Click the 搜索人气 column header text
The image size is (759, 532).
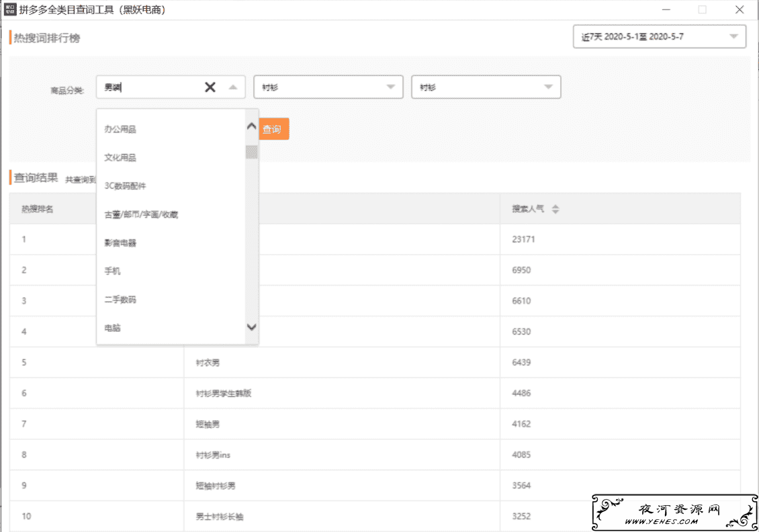click(x=528, y=209)
